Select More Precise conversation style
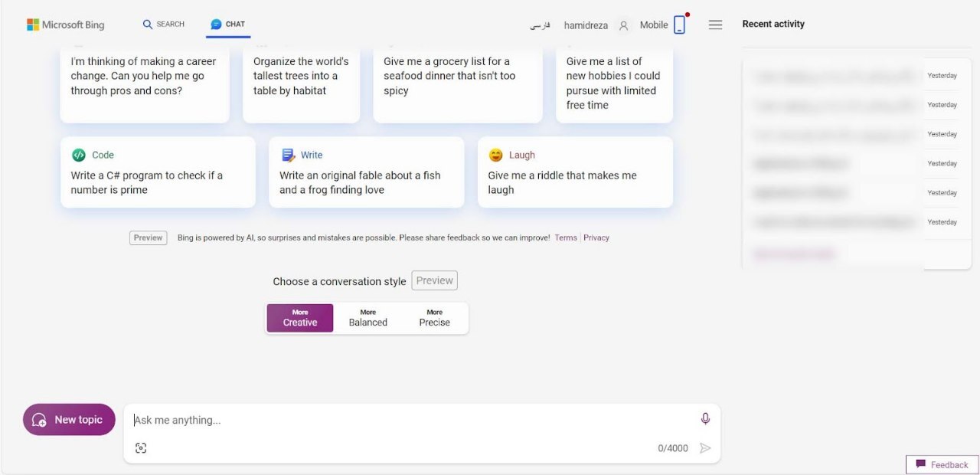The width and height of the screenshot is (980, 475). 434,318
